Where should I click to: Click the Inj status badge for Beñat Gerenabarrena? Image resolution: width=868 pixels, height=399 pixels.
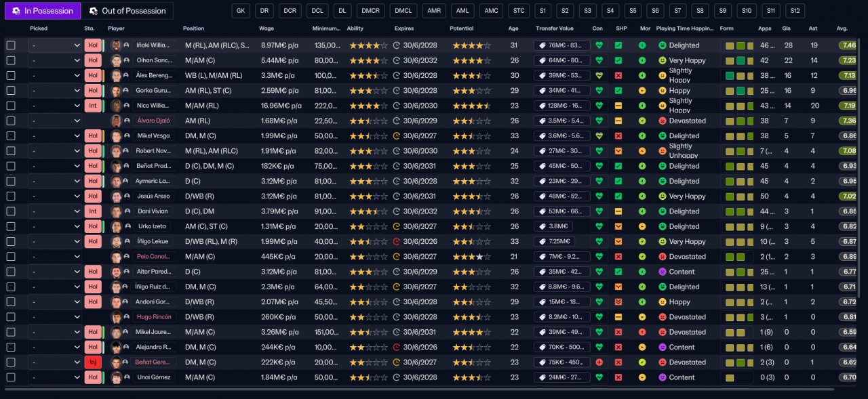[93, 362]
